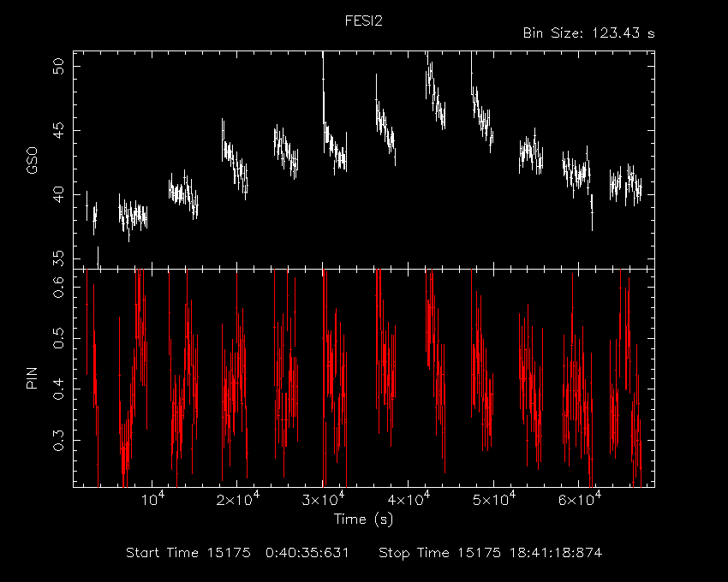The image size is (728, 582).
Task: Click the GSO axis tick label 35
Action: click(x=59, y=258)
